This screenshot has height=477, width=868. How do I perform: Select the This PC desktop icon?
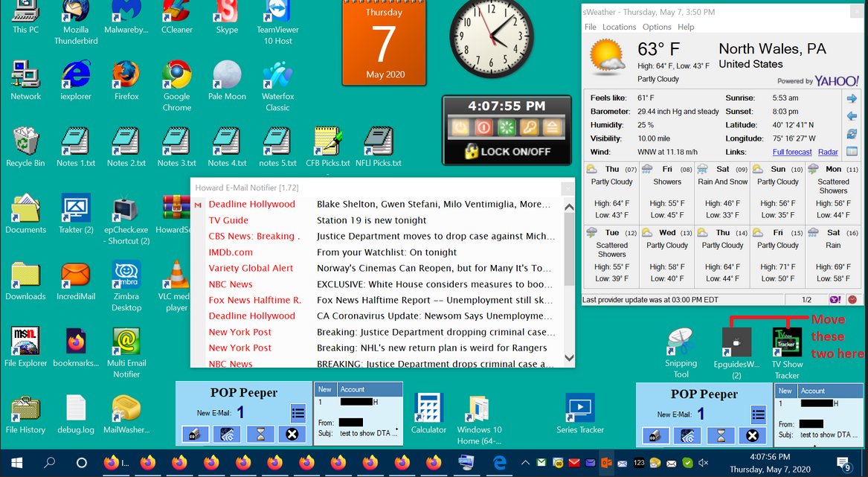(x=25, y=12)
